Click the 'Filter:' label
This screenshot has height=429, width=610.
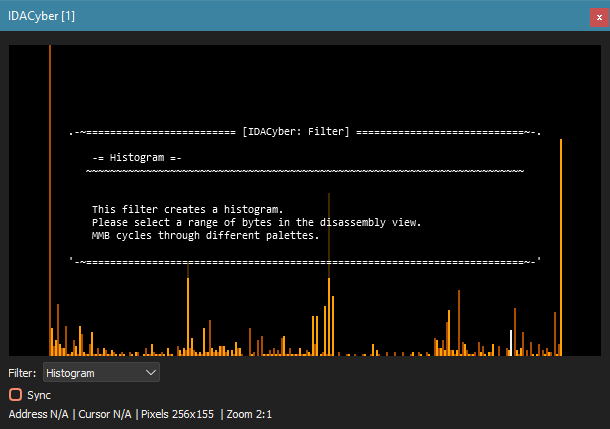tap(22, 373)
